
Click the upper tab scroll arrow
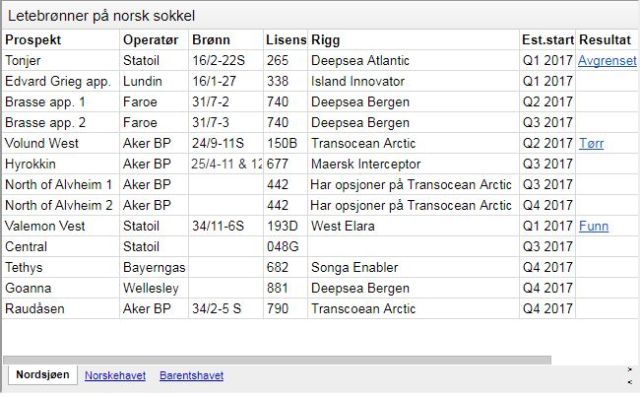coord(630,369)
